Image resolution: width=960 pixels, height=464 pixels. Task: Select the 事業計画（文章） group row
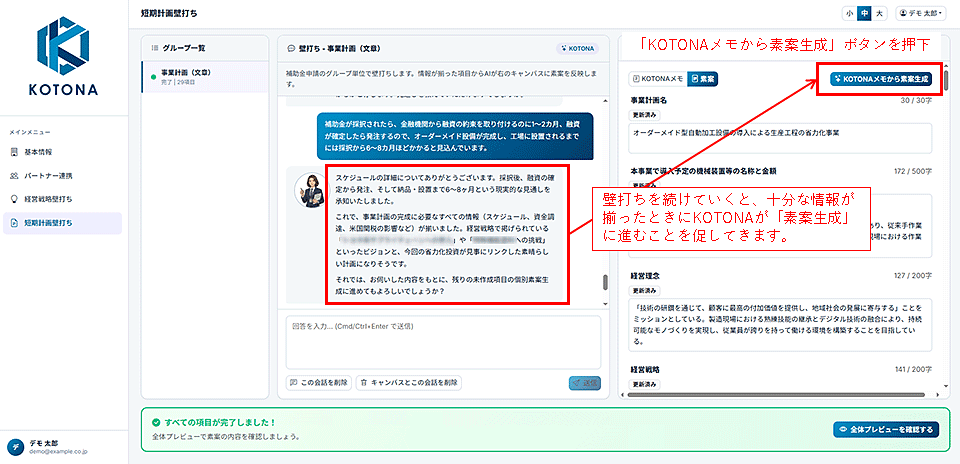click(204, 77)
